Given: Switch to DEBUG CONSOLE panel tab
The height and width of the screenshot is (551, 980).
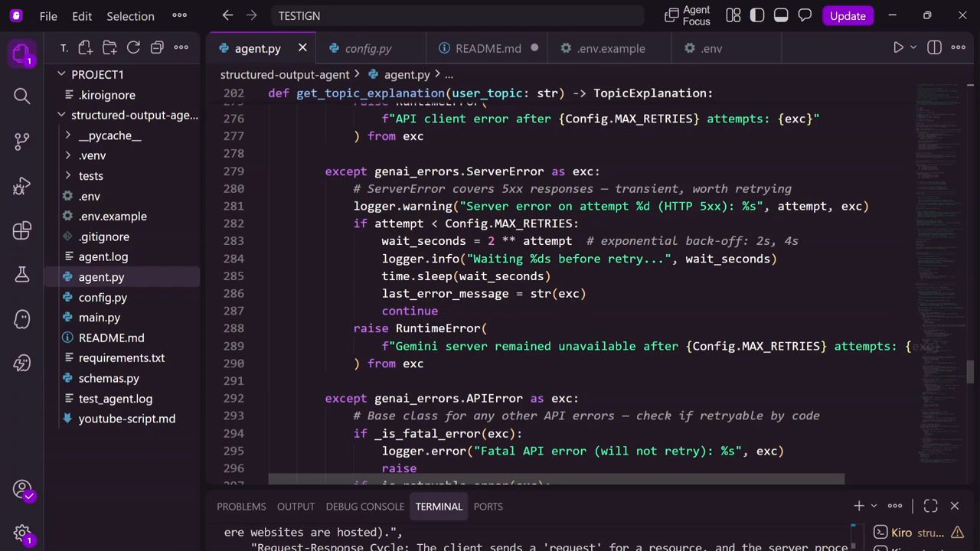Looking at the screenshot, I should point(364,506).
